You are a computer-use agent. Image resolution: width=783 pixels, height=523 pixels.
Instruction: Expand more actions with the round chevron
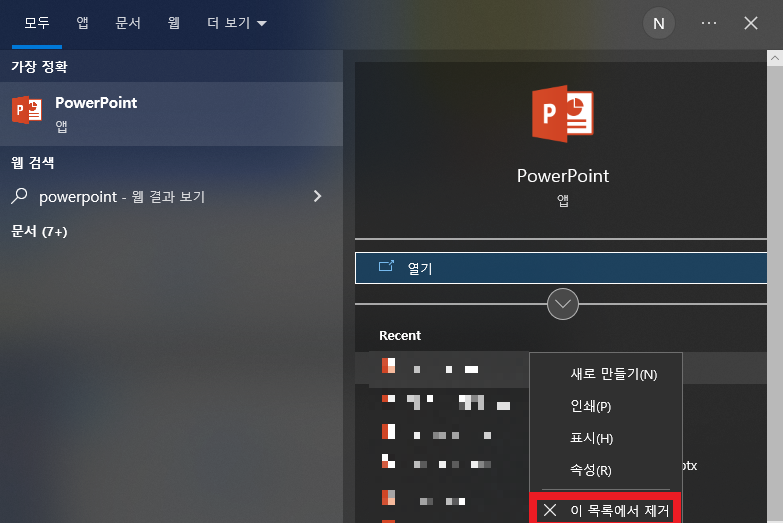tap(563, 304)
